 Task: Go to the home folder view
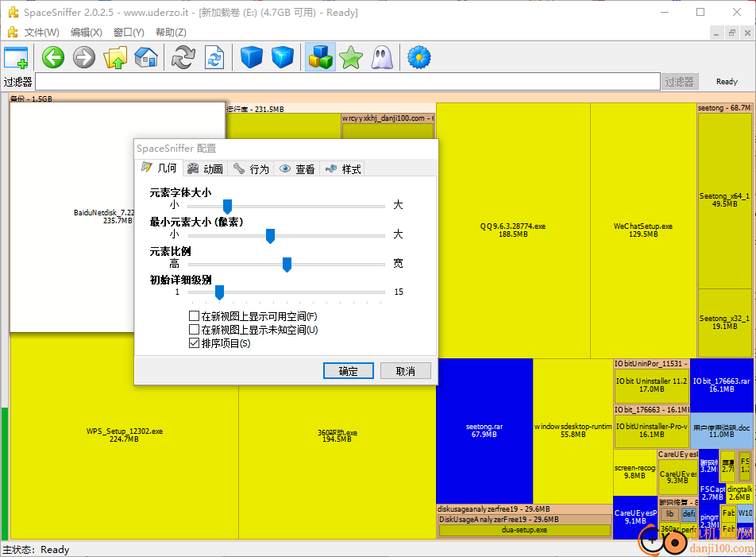pos(146,57)
